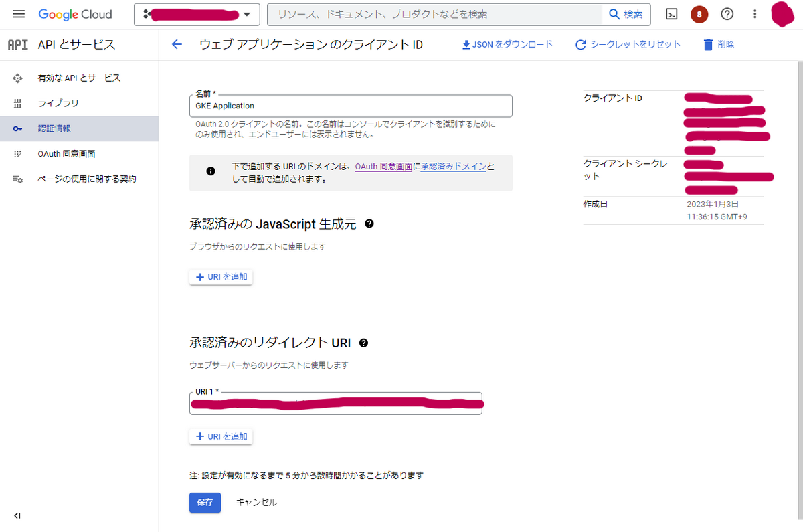Viewport: 803px width, 532px height.
Task: Select ライブラリ in the sidebar
Action: point(79,104)
